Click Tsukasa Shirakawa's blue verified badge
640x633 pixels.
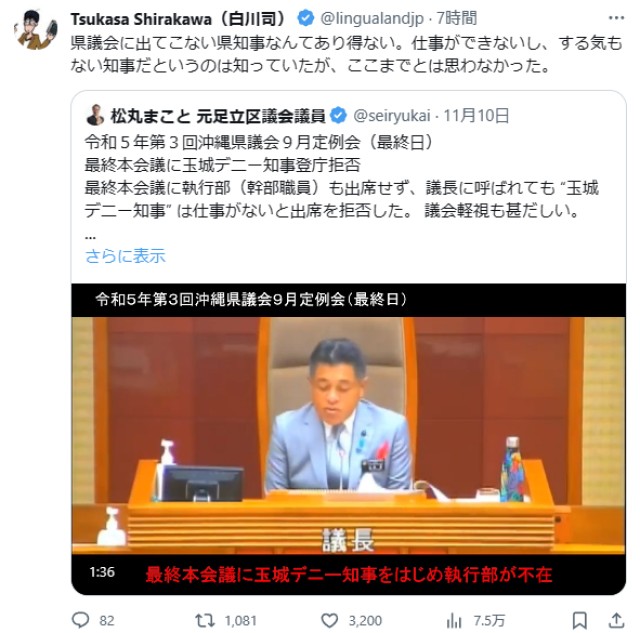(306, 18)
